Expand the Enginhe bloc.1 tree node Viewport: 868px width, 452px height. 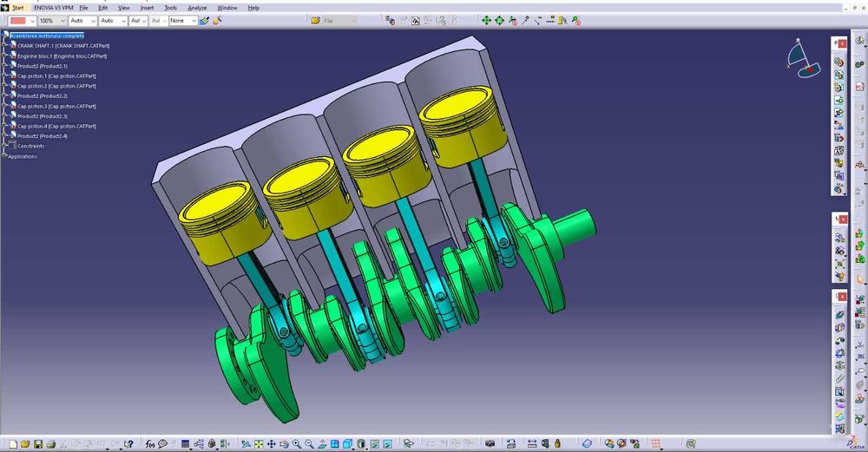click(4, 56)
